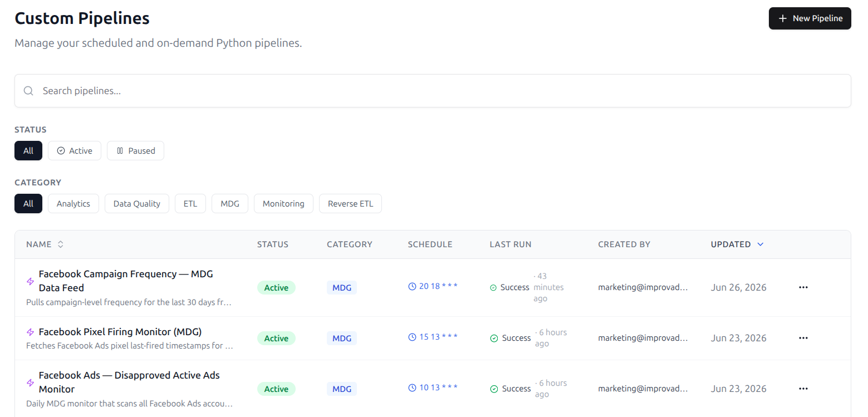This screenshot has height=417, width=868.
Task: Click the 15 13 * * * schedule text
Action: (438, 337)
